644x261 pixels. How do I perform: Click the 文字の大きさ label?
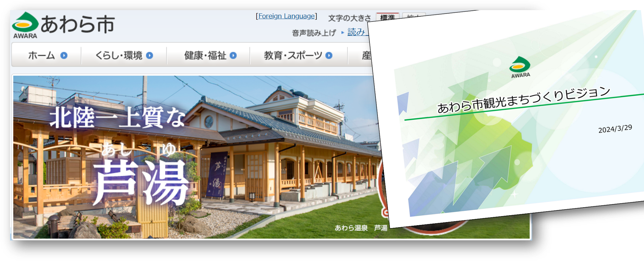[x=349, y=18]
